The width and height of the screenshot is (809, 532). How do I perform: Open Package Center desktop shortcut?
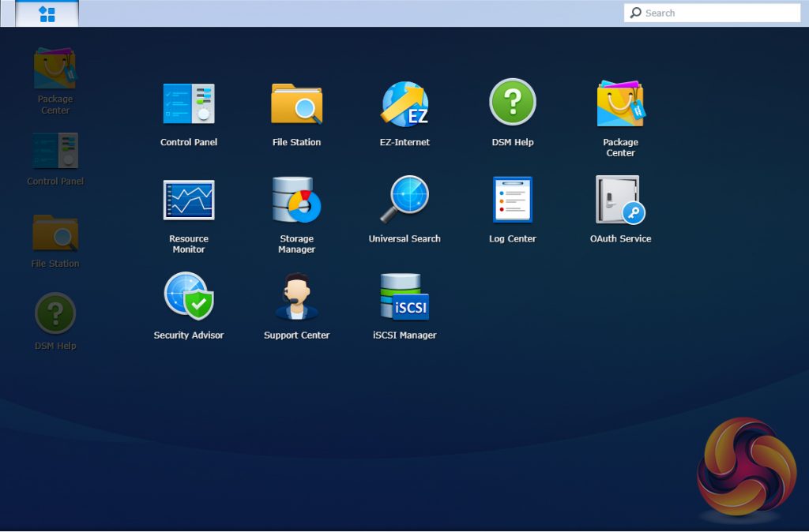tap(55, 75)
